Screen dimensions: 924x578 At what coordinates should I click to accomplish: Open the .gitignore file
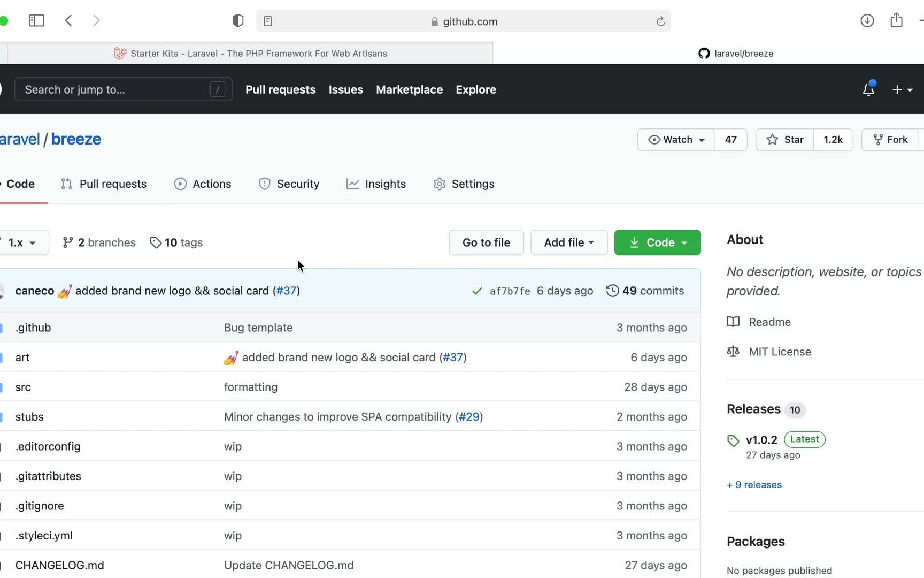[40, 506]
